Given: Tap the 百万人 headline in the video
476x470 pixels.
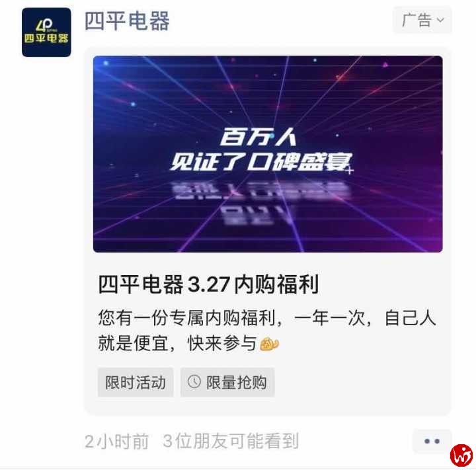Looking at the screenshot, I should [258, 137].
